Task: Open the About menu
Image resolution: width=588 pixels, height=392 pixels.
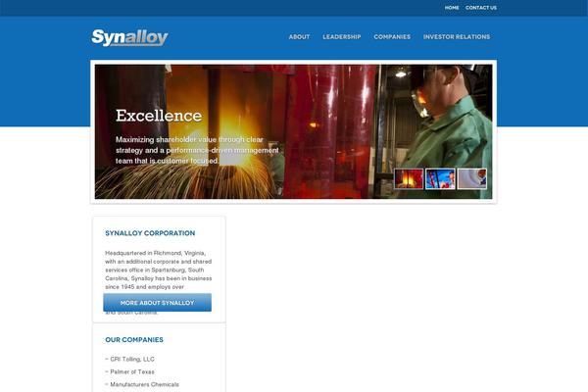Action: click(299, 37)
